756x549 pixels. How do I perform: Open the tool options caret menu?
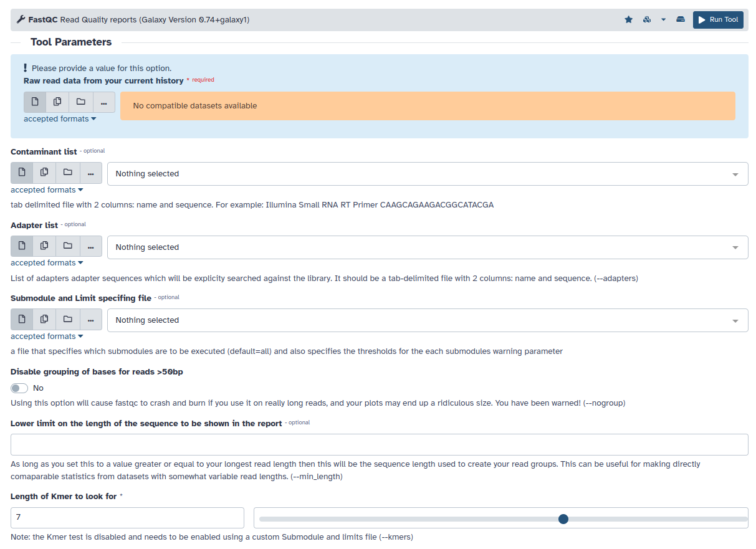click(663, 20)
